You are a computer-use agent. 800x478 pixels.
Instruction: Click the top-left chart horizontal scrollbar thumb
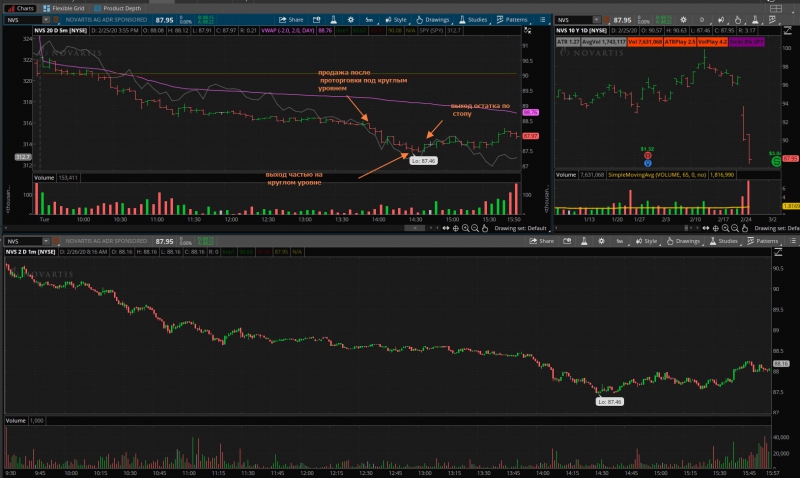pos(414,228)
